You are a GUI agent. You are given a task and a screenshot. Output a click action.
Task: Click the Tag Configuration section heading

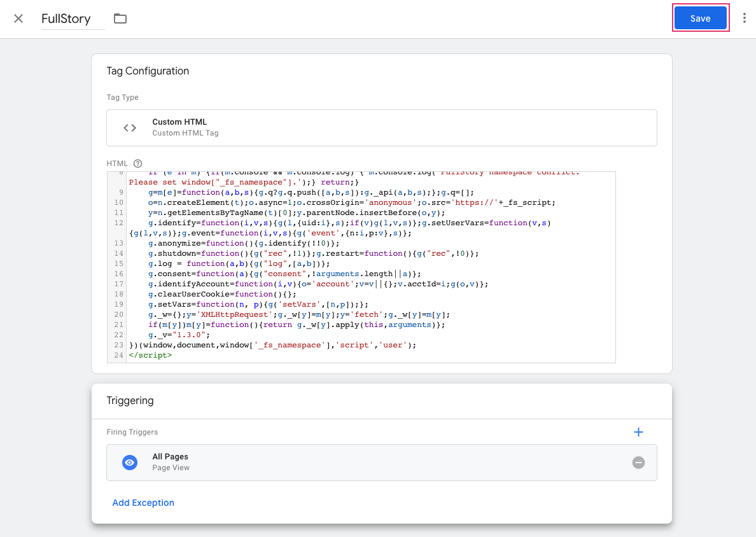pos(148,71)
